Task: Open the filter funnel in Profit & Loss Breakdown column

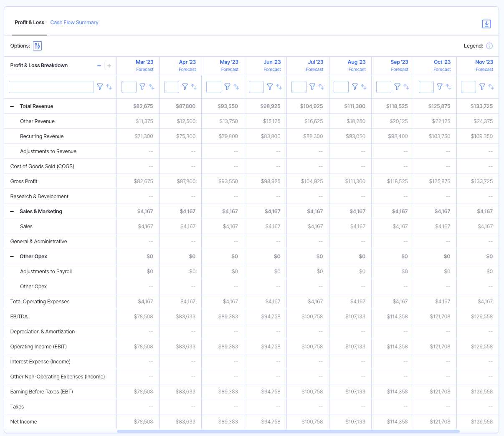Action: [x=100, y=87]
